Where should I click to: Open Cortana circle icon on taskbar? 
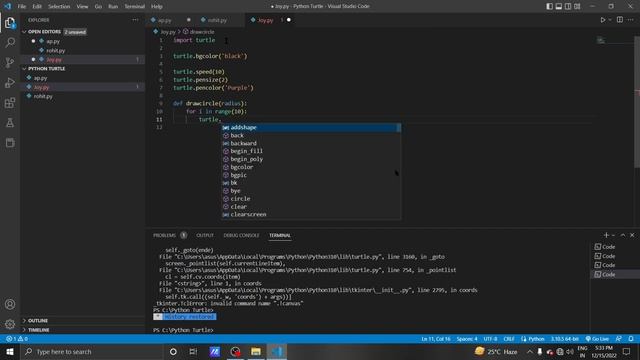click(173, 351)
